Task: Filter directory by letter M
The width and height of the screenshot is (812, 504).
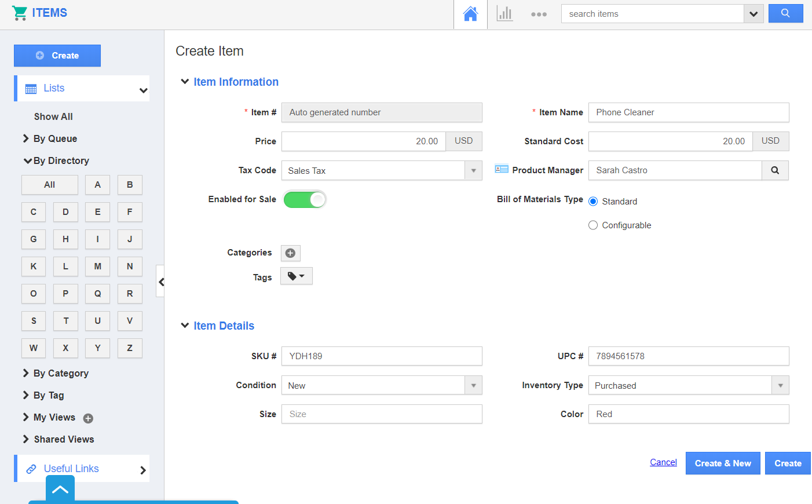Action: (x=97, y=266)
